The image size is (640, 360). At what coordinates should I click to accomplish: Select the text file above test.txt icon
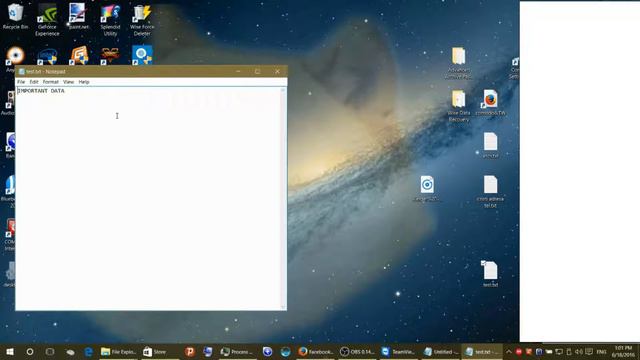[x=490, y=191]
